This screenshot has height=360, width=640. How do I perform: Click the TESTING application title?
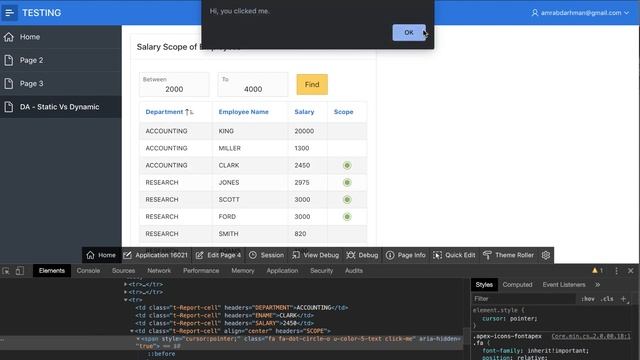tap(42, 13)
